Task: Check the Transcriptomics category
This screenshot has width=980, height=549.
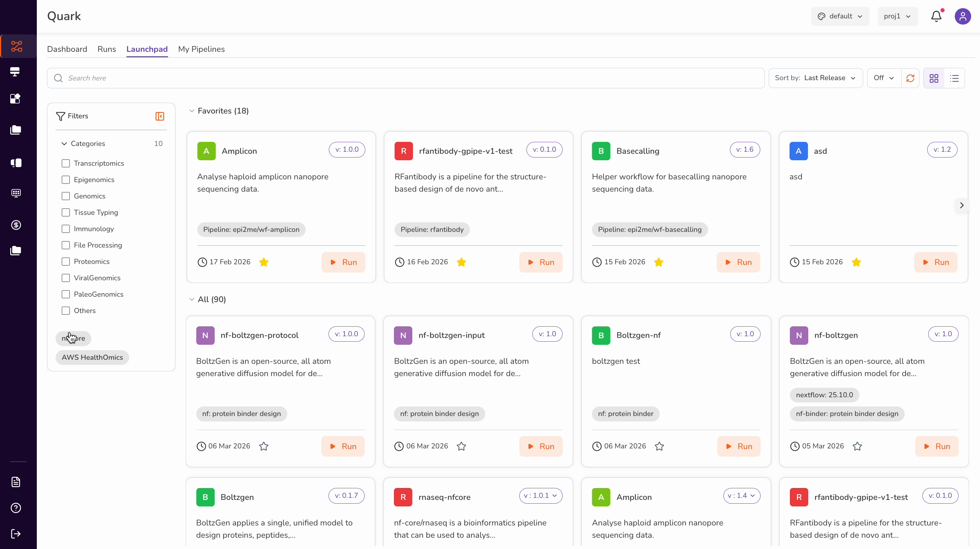Action: coord(66,163)
